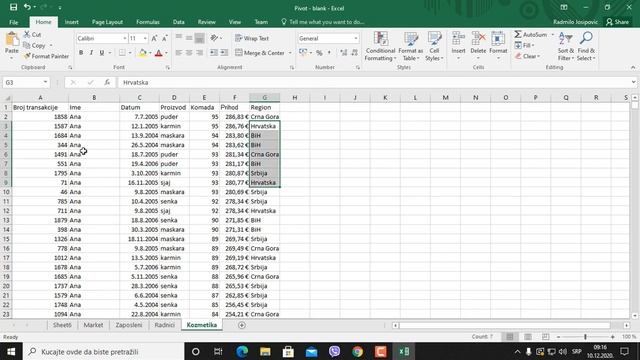The height and width of the screenshot is (360, 640).
Task: Click the Orientation text-angle icon
Action: click(x=214, y=38)
